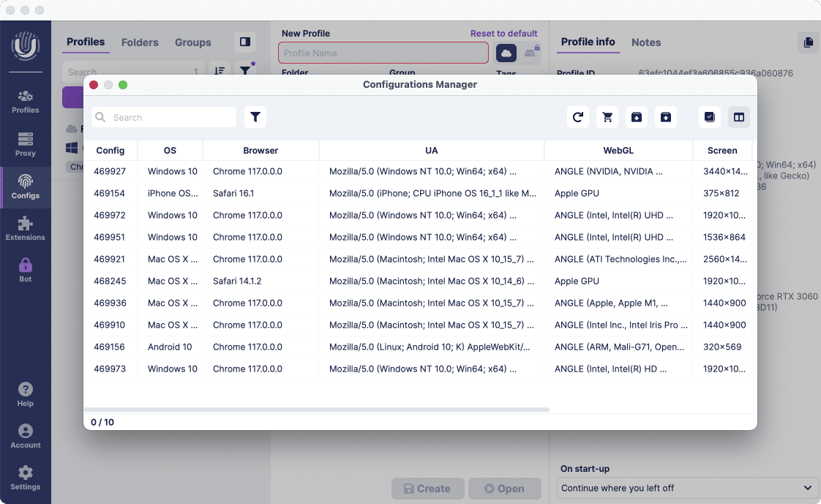The height and width of the screenshot is (504, 821).
Task: Refresh the configurations list
Action: point(577,117)
